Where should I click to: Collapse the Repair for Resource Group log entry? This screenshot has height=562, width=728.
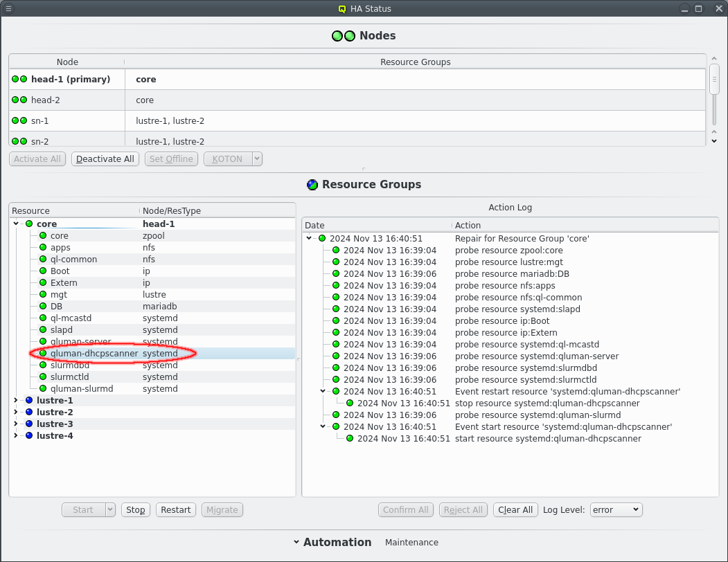pyautogui.click(x=309, y=238)
